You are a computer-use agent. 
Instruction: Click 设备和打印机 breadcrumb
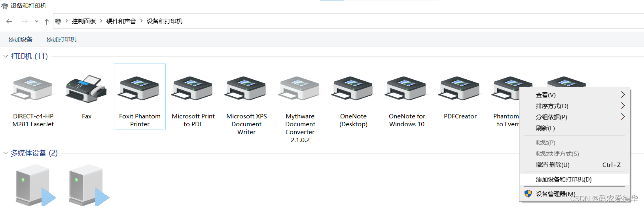click(165, 21)
